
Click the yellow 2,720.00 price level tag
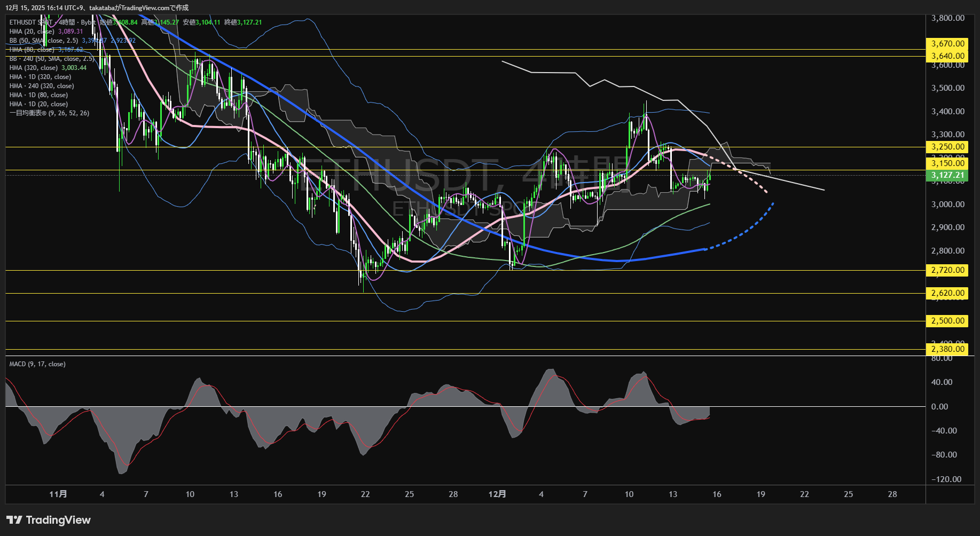947,270
